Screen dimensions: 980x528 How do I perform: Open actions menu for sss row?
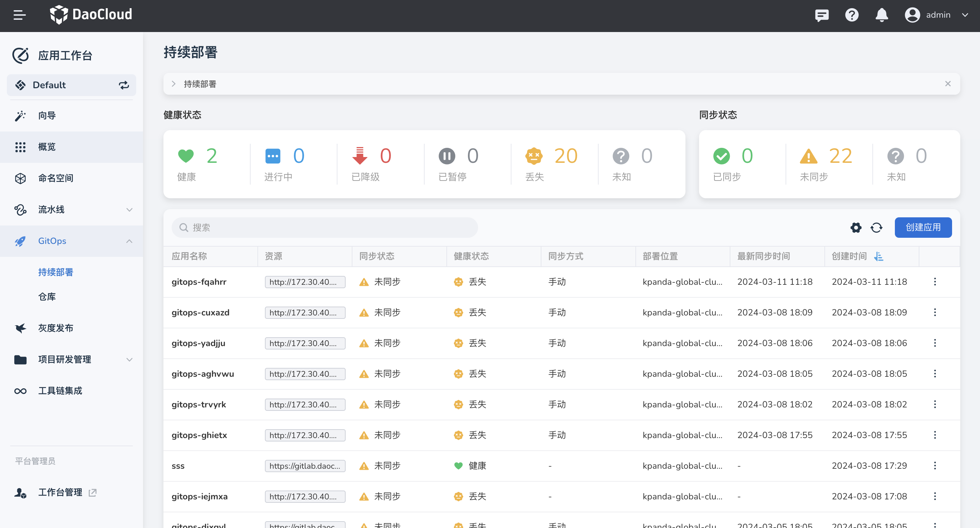[935, 466]
